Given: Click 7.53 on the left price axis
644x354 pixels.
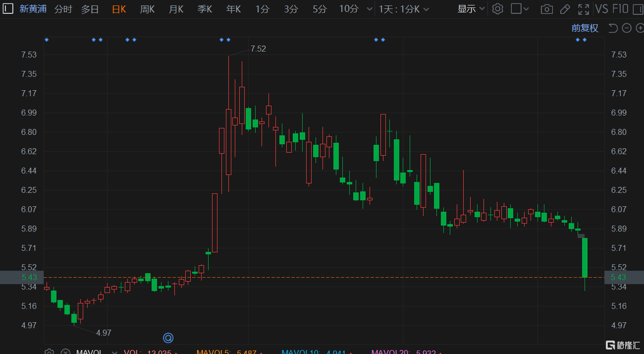Looking at the screenshot, I should 29,55.
